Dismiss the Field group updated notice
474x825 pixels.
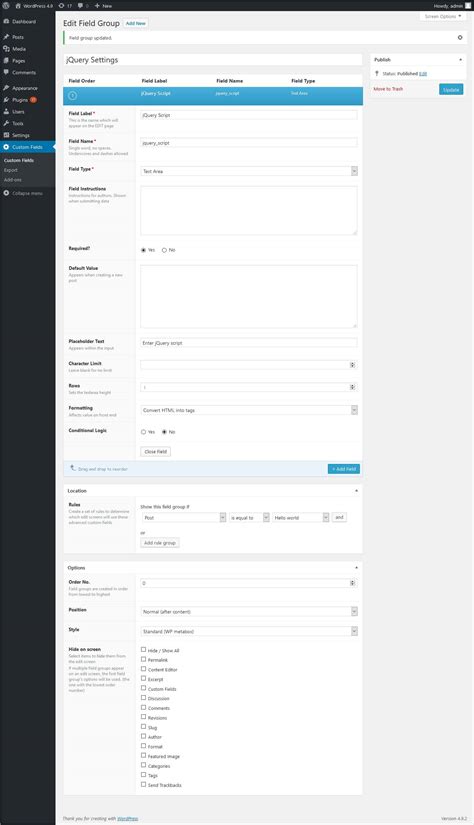(x=460, y=38)
